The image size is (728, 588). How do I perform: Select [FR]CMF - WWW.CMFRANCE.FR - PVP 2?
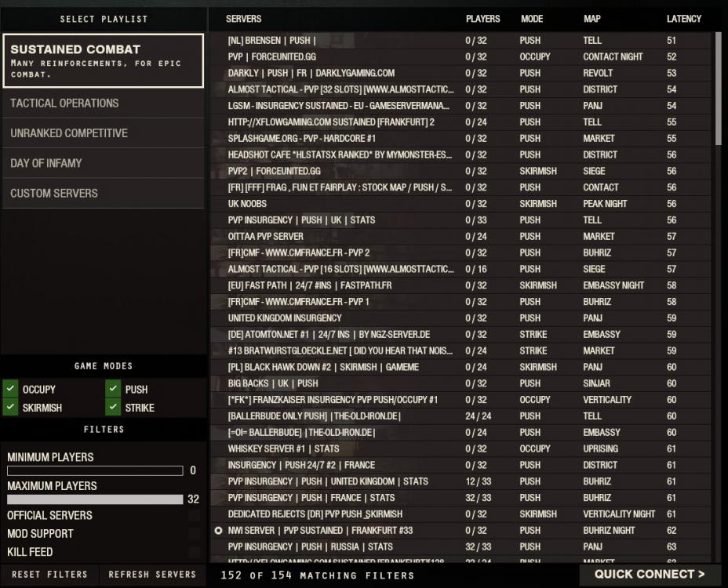click(x=461, y=252)
